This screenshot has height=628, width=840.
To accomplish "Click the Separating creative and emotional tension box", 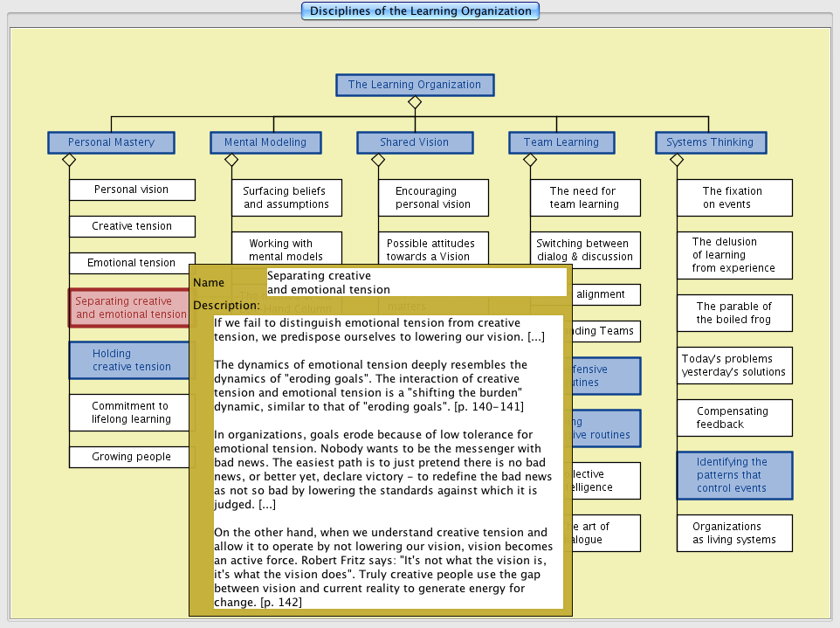I will pyautogui.click(x=129, y=308).
